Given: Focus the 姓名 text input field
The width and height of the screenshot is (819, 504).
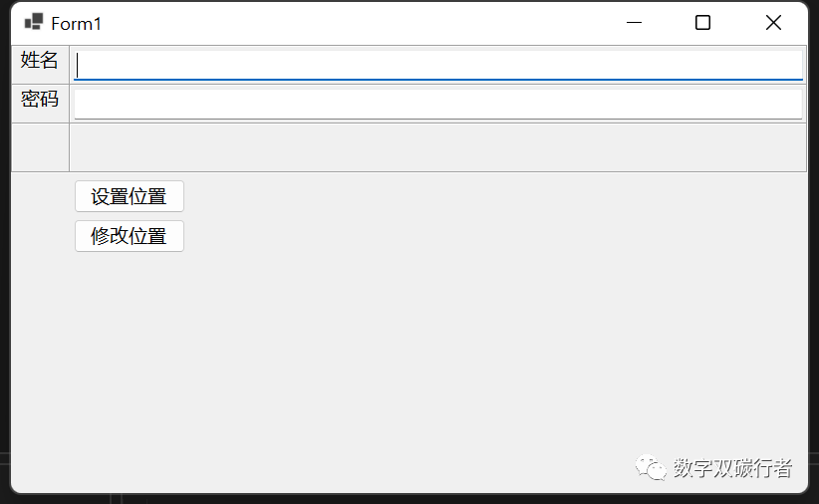Looking at the screenshot, I should tap(438, 65).
